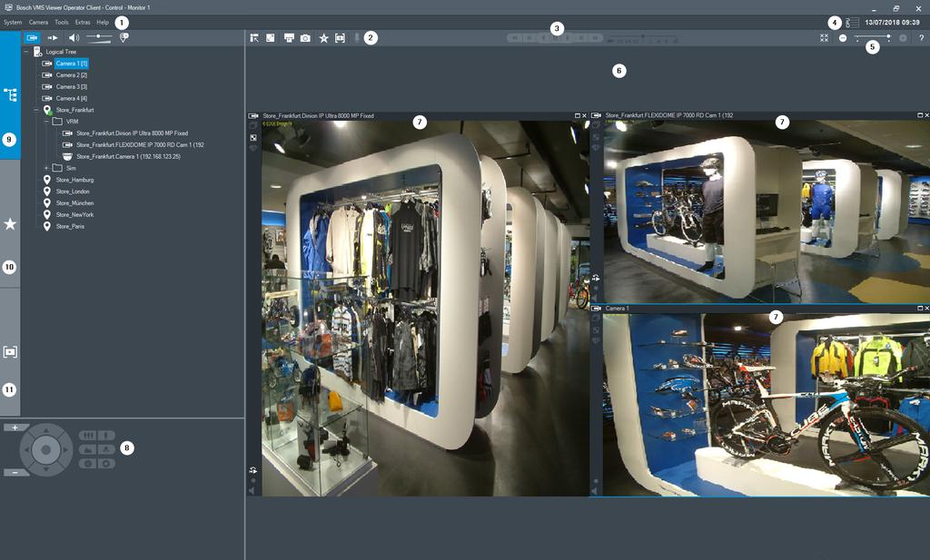
Task: Adjust the audio volume slider
Action: click(x=98, y=37)
